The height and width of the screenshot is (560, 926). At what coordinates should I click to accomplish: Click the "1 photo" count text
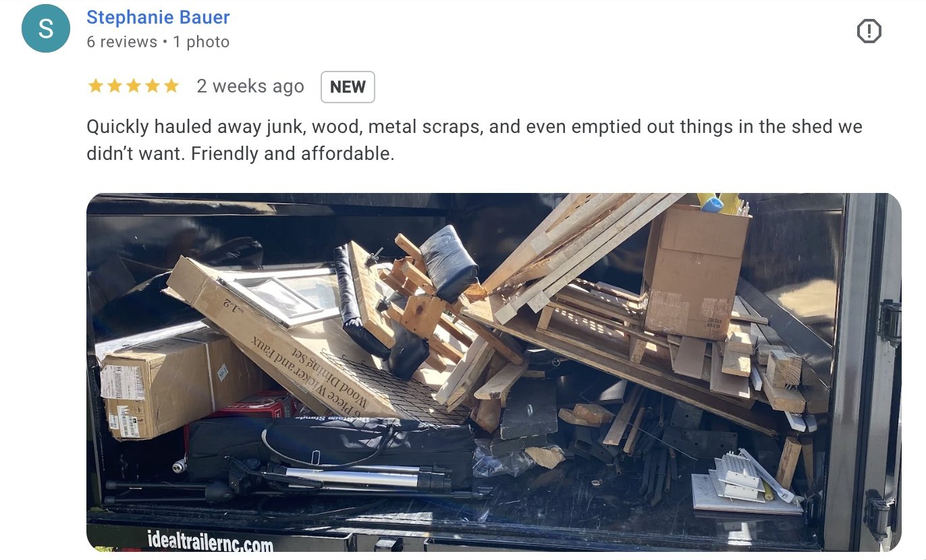(x=201, y=42)
